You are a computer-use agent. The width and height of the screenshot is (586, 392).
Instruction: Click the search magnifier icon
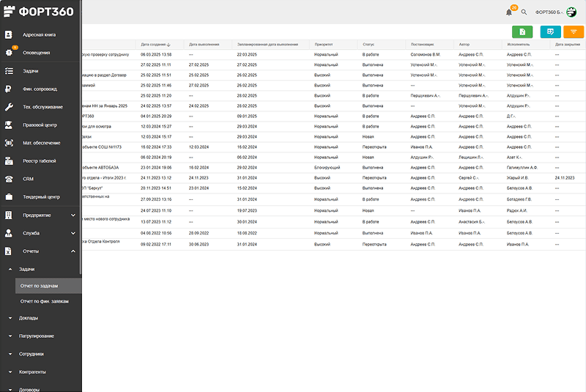pos(524,12)
